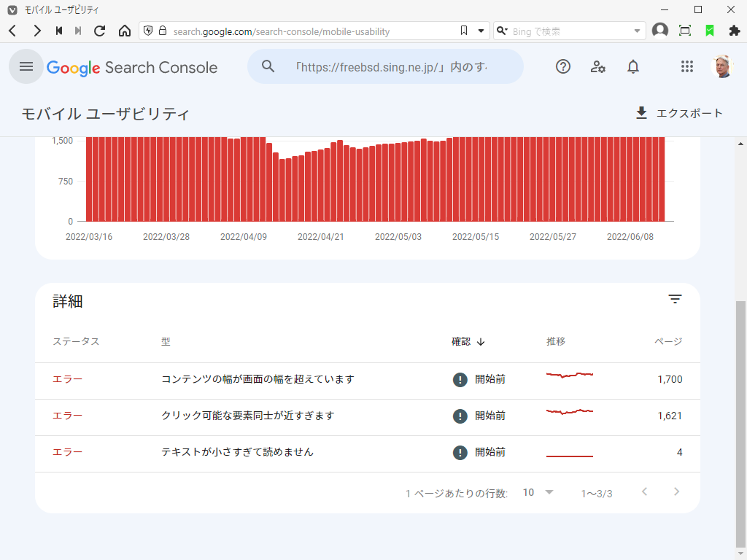Focus the URL inspection search box

tap(385, 66)
